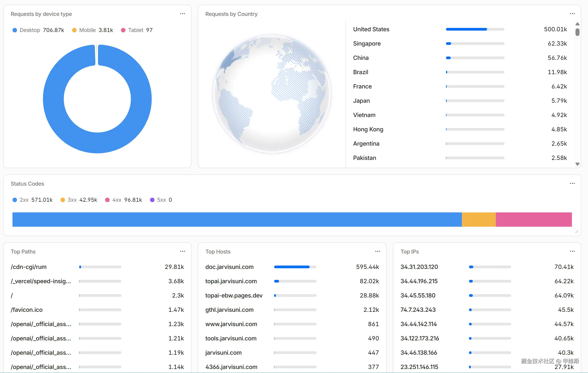Click the country list scroll-up arrow
The width and height of the screenshot is (588, 373).
pyautogui.click(x=577, y=24)
